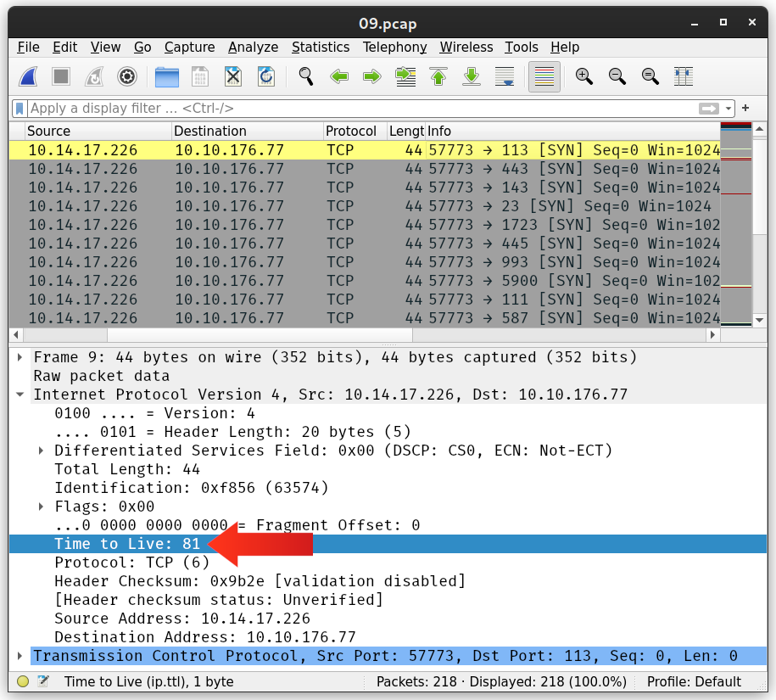Jump to last packet using down arrow icon
The image size is (776, 700).
[x=471, y=76]
